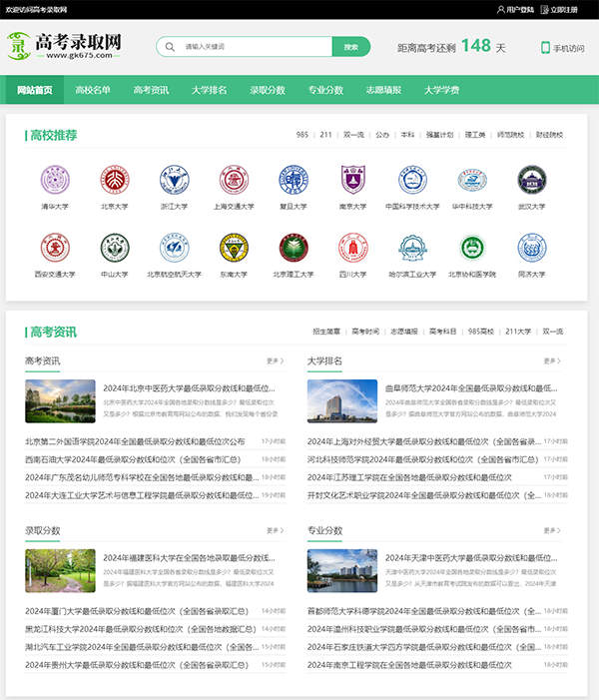The width and height of the screenshot is (599, 700).
Task: Open 南京大学 emblem
Action: (353, 180)
